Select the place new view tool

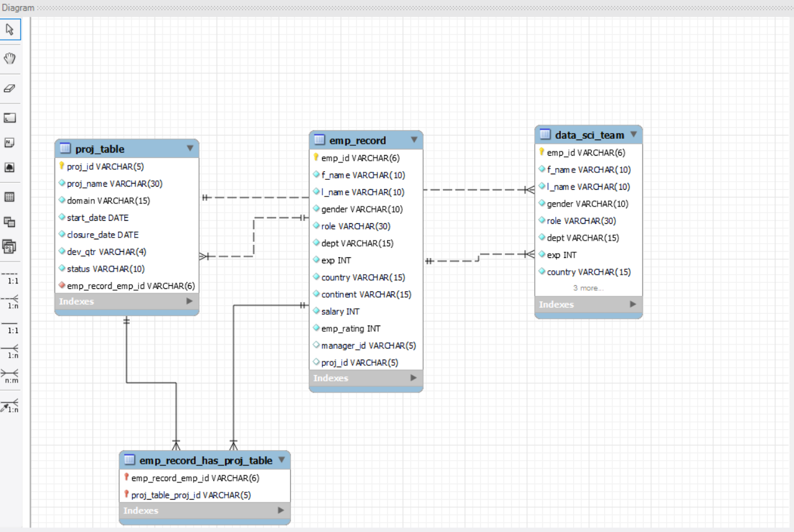tap(11, 221)
